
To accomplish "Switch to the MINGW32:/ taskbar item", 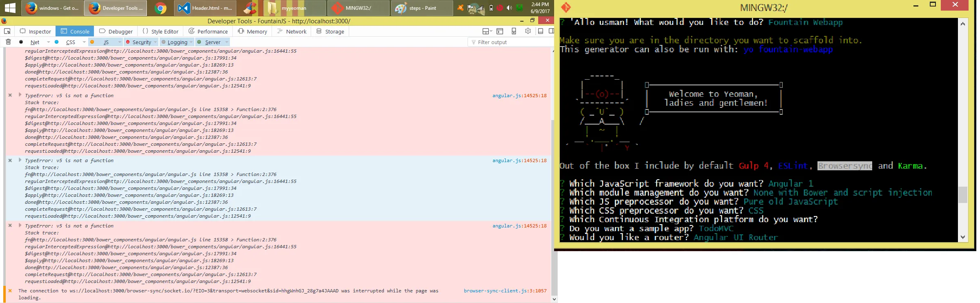I will pos(359,8).
